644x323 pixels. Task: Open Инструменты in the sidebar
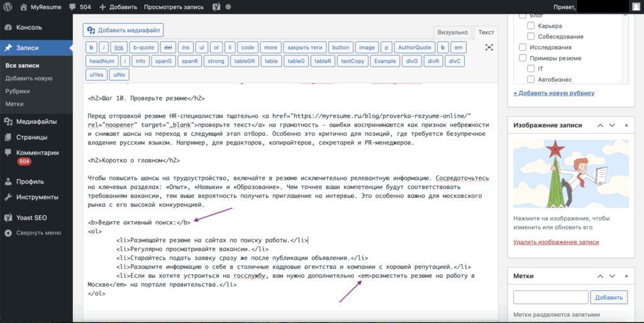tap(36, 197)
